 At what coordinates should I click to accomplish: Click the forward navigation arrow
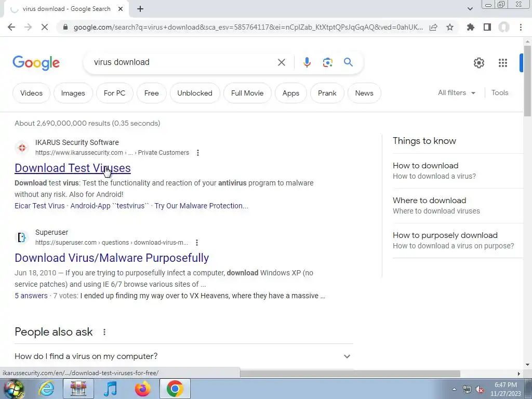[x=28, y=27]
